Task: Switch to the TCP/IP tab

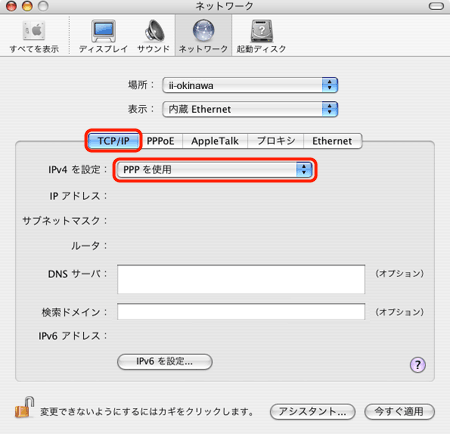Action: (x=113, y=141)
